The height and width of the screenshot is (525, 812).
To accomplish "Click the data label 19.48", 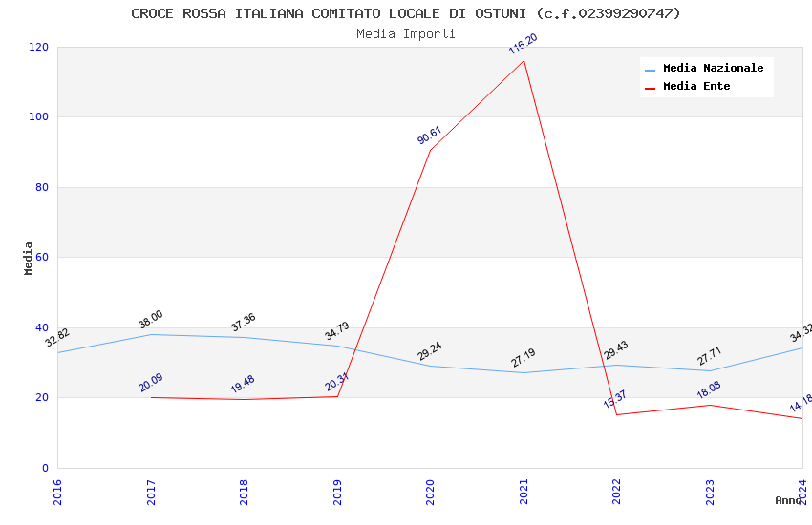I will pos(243,385).
